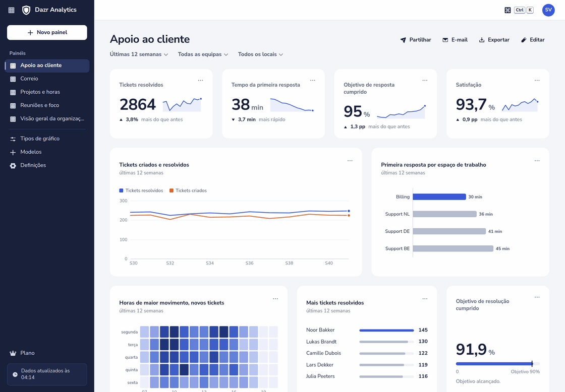
Task: Click the Support BE bar
Action: click(453, 249)
